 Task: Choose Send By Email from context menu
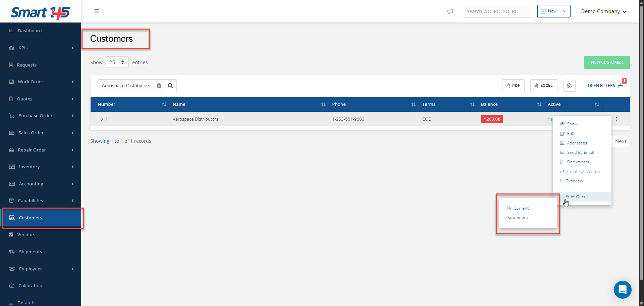[580, 152]
